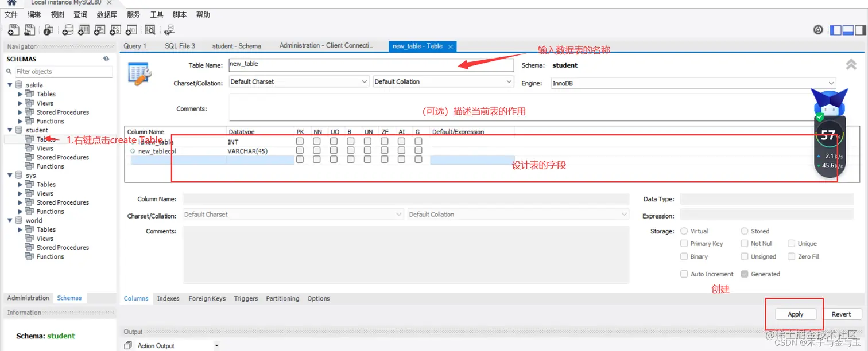
Task: Open a new SQL query tab icon
Action: tap(14, 30)
